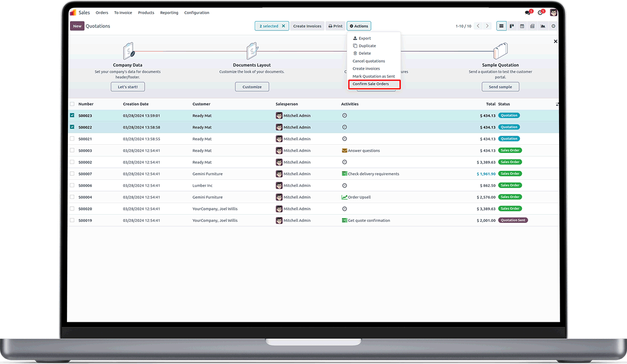
Task: Click email activity icon for S00003
Action: pyautogui.click(x=344, y=150)
